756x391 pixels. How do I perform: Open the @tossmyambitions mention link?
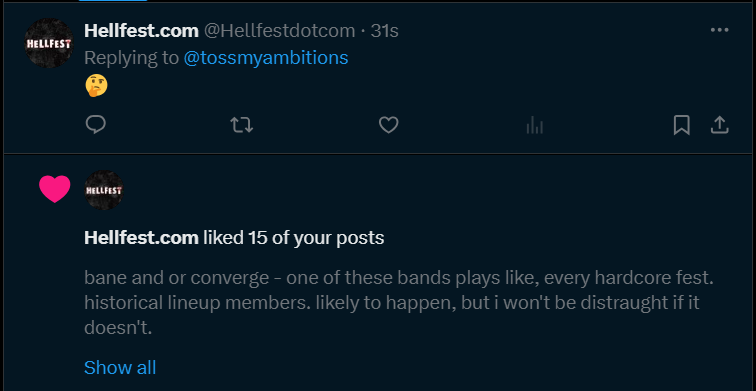[x=266, y=58]
